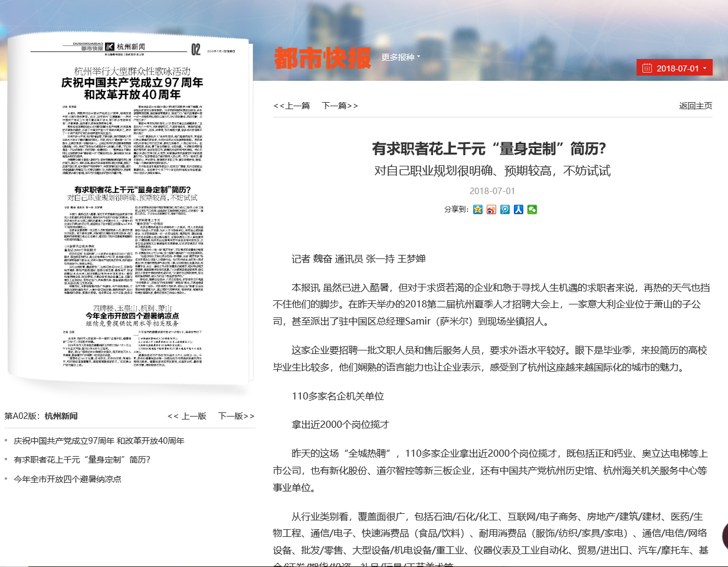Screen dimensions: 728x567
Task: Go to next page 下一版>>
Action: coord(236,416)
